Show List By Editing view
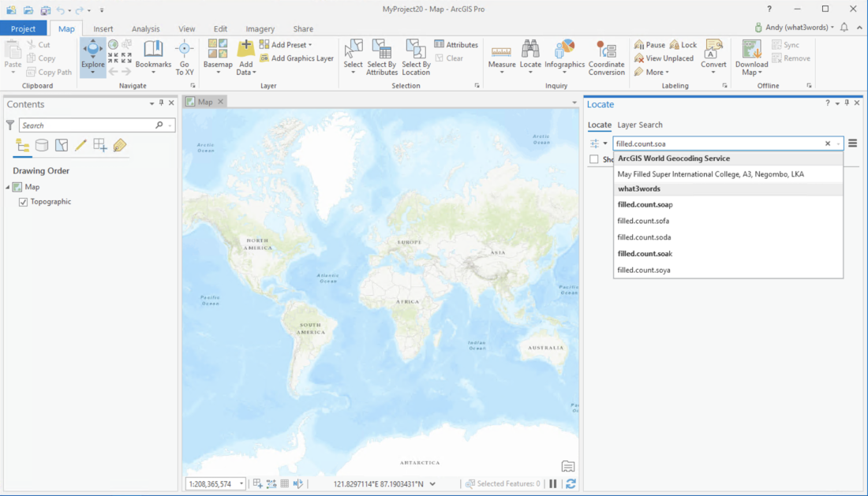868x496 pixels. [x=80, y=145]
